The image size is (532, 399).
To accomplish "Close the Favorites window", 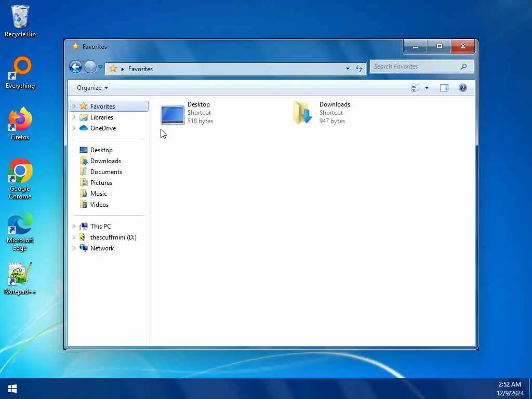I will click(x=463, y=46).
